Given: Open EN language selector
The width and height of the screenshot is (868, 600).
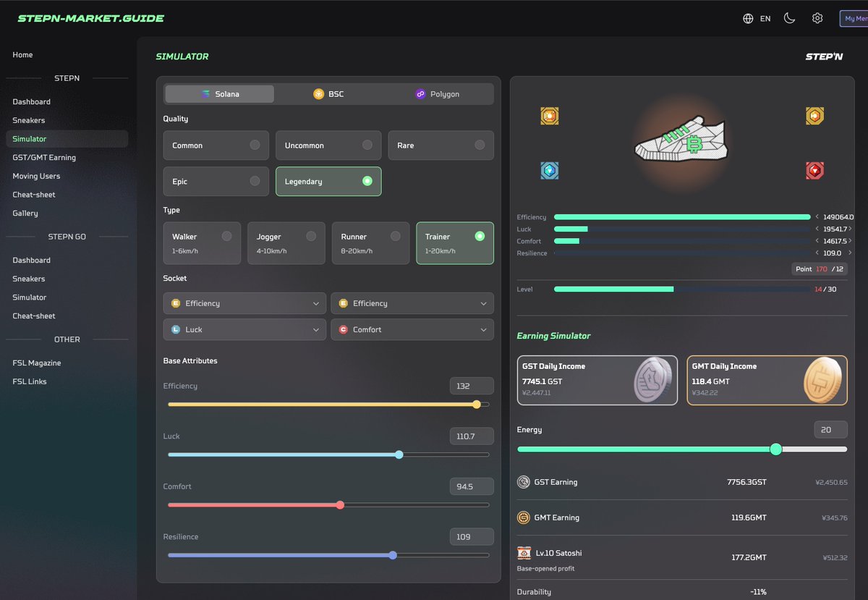Looking at the screenshot, I should pyautogui.click(x=765, y=19).
